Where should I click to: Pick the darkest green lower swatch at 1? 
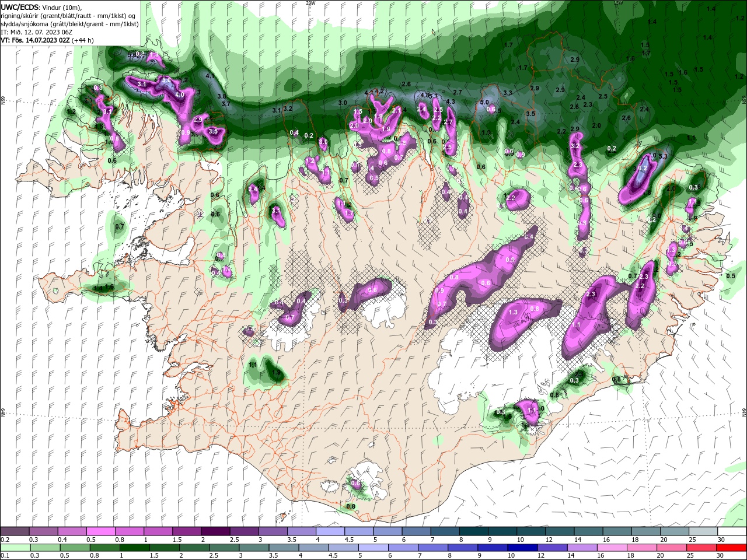point(134,548)
